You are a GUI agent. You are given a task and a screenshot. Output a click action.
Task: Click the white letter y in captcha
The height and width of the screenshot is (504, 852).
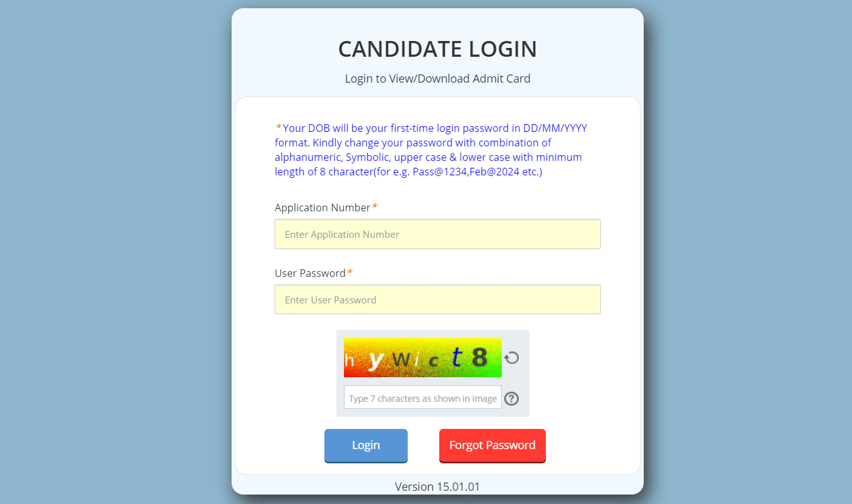(376, 360)
